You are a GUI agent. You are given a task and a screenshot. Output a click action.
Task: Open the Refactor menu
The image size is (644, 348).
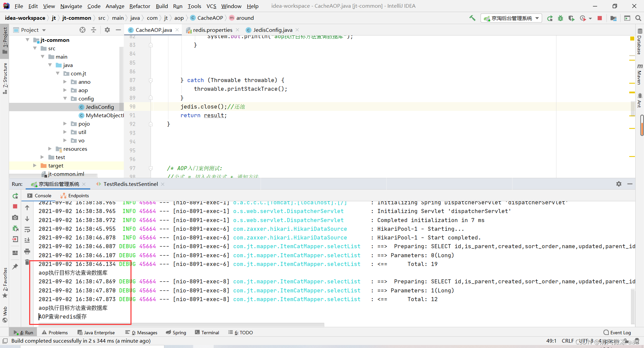point(140,6)
